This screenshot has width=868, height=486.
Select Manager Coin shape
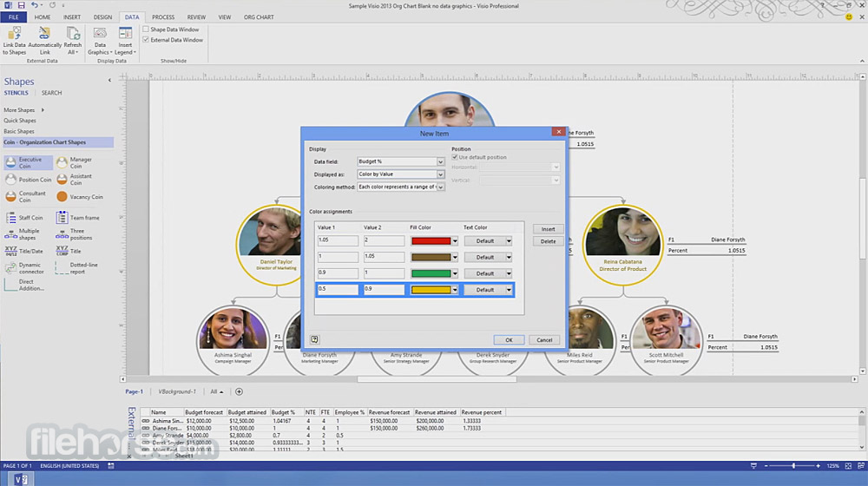tap(76, 163)
